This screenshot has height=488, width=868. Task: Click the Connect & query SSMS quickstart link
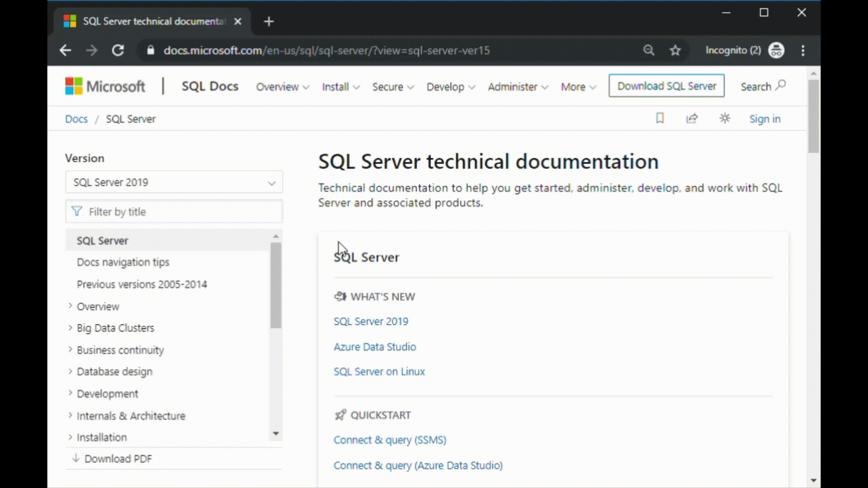[389, 440]
